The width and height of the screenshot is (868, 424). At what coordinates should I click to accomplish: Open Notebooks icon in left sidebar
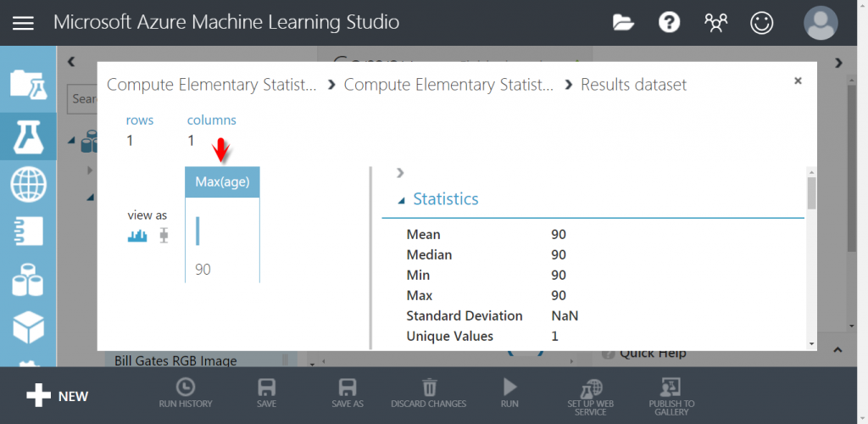point(28,232)
